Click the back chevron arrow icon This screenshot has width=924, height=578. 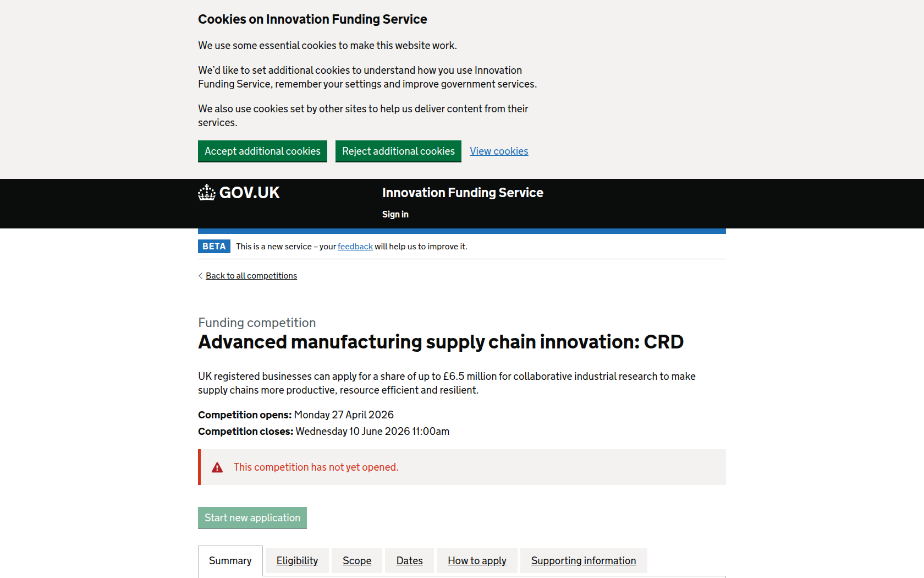pos(200,276)
